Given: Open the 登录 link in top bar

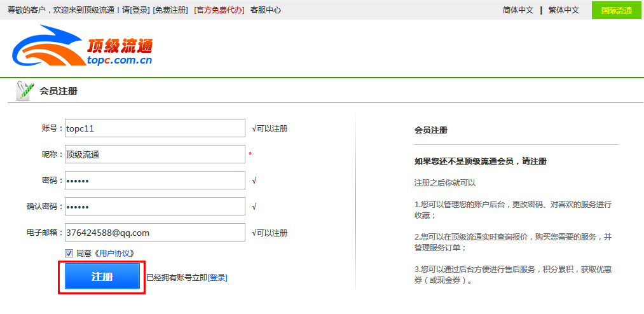Looking at the screenshot, I should pyautogui.click(x=139, y=10).
